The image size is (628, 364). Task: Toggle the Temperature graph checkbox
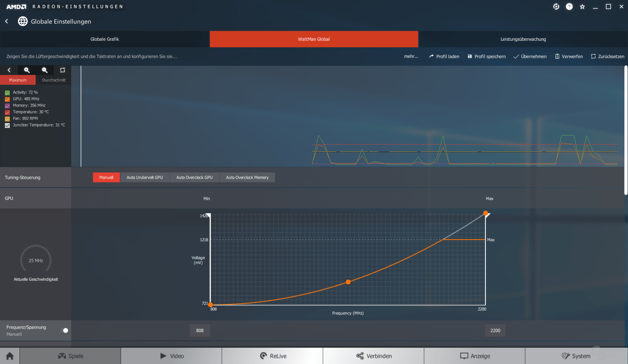tap(7, 112)
